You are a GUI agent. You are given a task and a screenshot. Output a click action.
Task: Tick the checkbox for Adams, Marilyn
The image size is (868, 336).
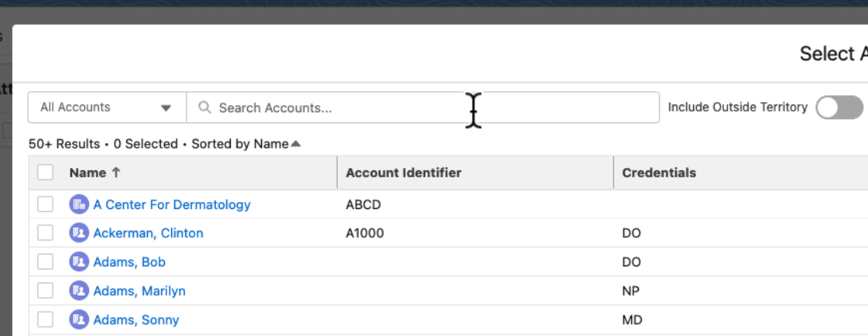46,291
